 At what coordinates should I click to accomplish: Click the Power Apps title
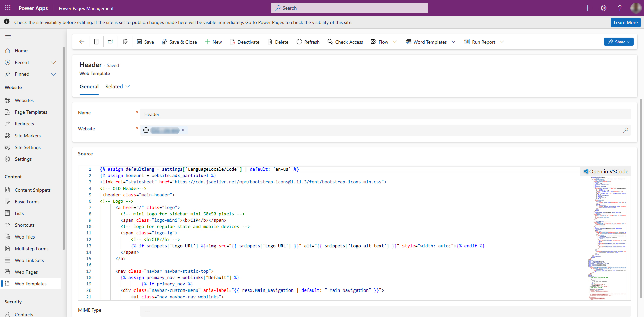click(x=33, y=8)
